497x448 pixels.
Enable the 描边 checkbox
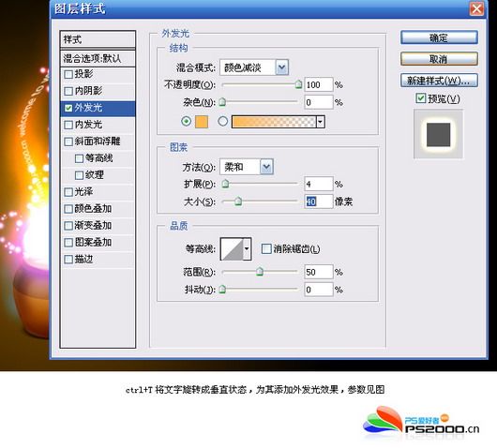pos(68,260)
